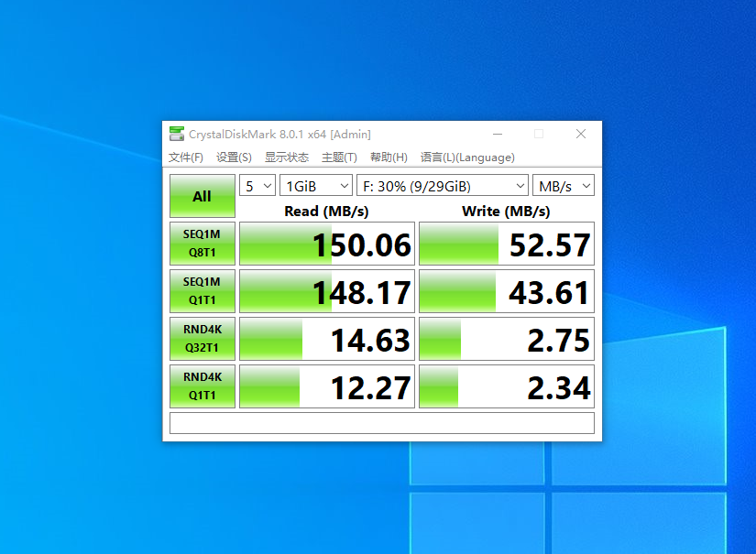Run the SEQ1M Q1T1 test
Screen dimensions: 756x554
tap(202, 291)
